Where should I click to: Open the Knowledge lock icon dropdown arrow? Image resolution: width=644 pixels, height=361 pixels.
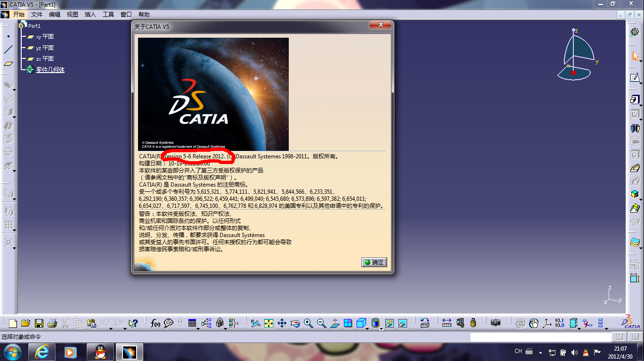pos(225,328)
